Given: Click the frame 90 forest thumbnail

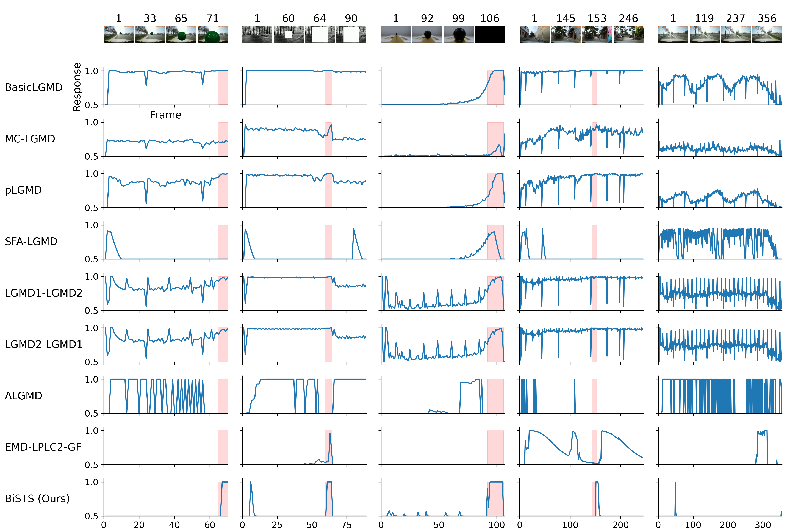Looking at the screenshot, I should click(351, 35).
